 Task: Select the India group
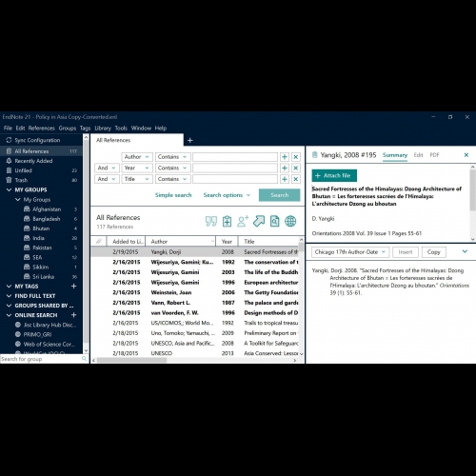(x=38, y=238)
